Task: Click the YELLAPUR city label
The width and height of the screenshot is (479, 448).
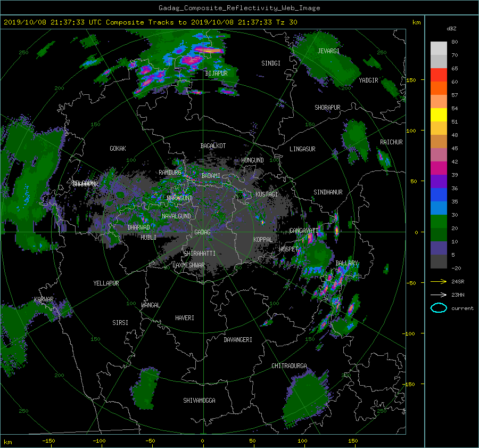Action: pos(106,283)
